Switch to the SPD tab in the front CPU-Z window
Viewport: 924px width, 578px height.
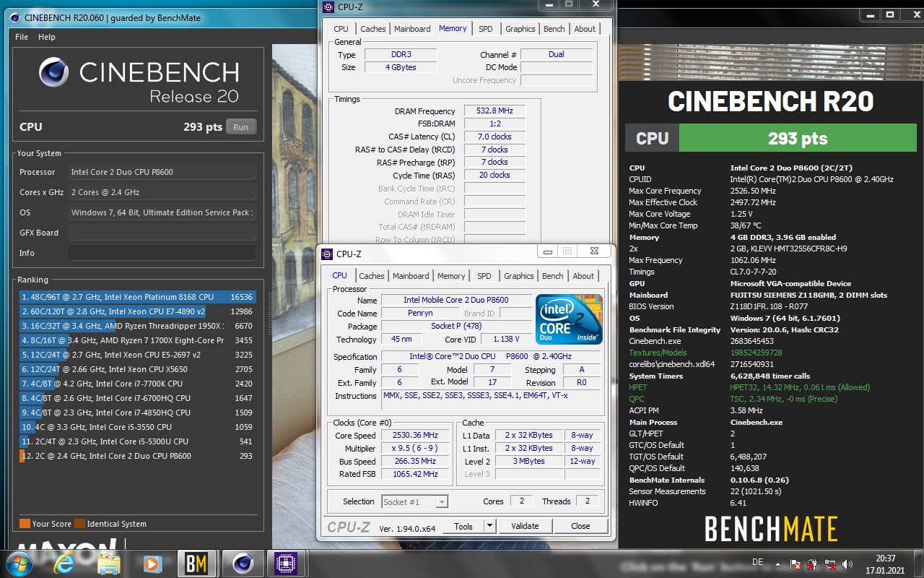[x=484, y=276]
